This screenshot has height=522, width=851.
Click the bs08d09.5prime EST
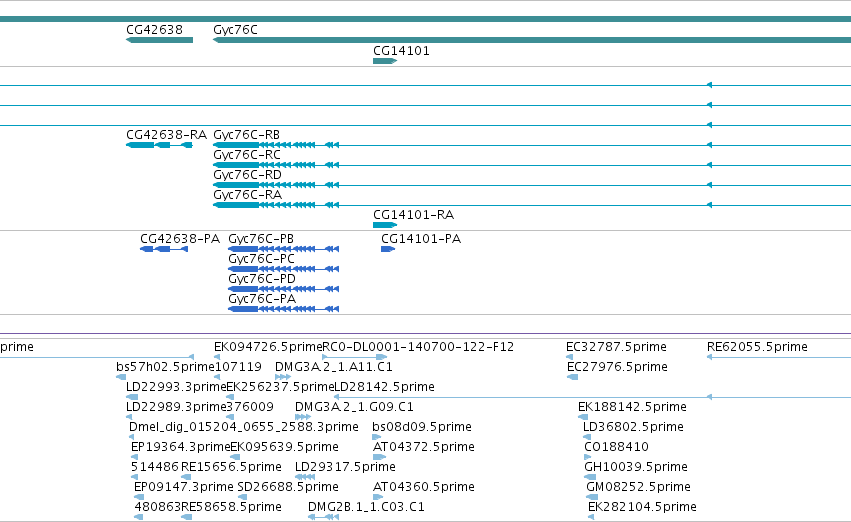click(377, 437)
